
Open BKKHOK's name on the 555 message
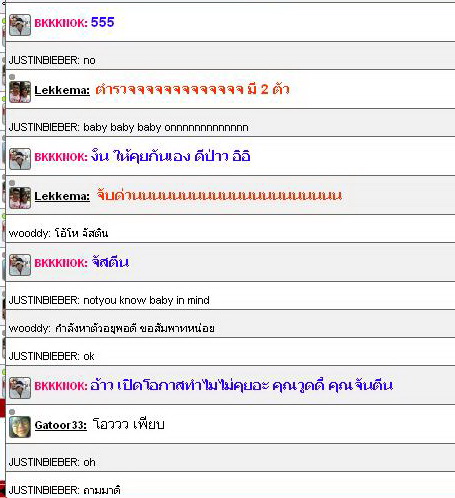(61, 23)
